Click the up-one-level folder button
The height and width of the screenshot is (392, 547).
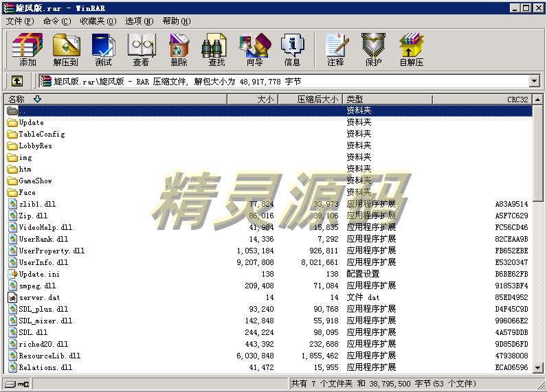[x=16, y=81]
